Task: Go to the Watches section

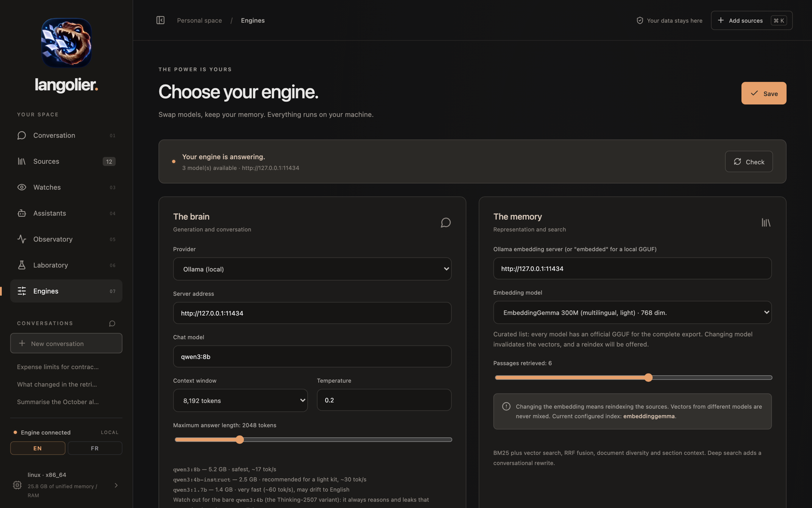Action: pos(66,187)
